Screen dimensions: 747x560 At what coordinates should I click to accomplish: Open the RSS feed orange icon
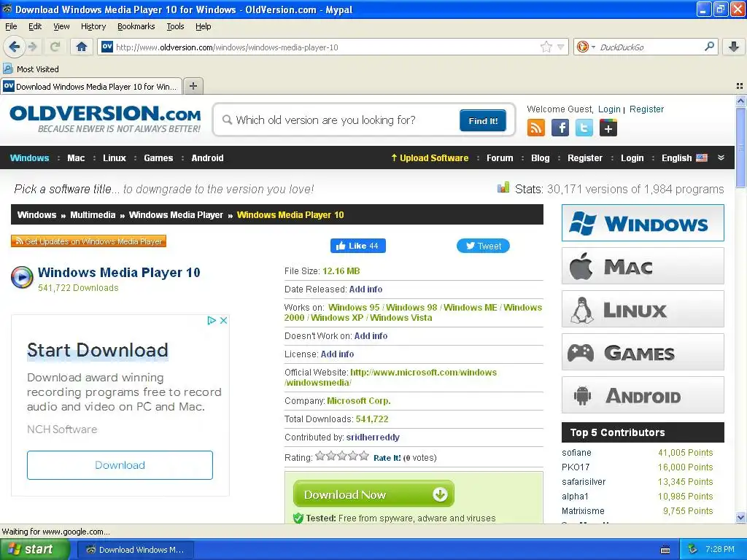[536, 128]
